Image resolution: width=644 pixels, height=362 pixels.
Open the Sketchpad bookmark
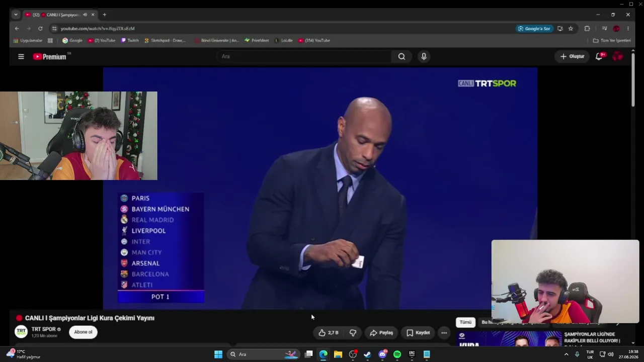point(165,40)
